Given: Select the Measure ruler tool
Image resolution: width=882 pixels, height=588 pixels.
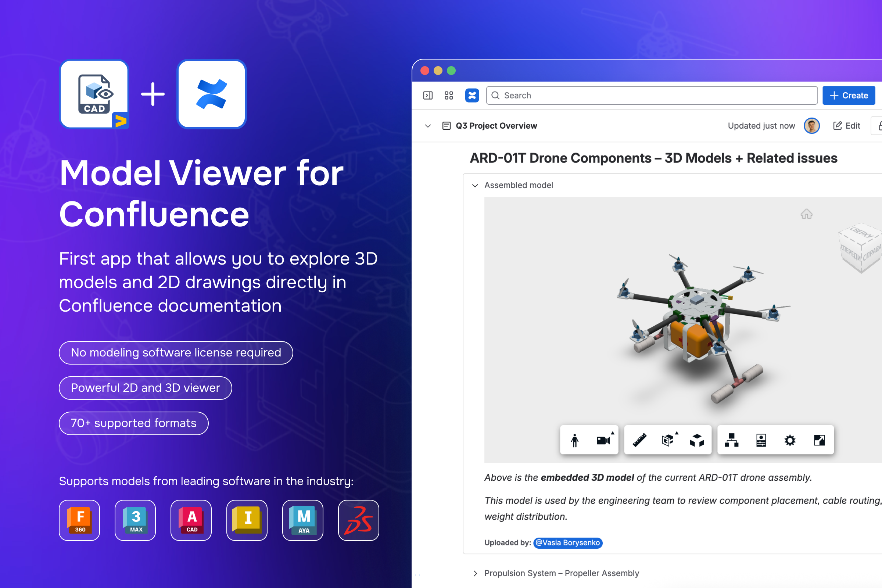Looking at the screenshot, I should click(x=639, y=440).
